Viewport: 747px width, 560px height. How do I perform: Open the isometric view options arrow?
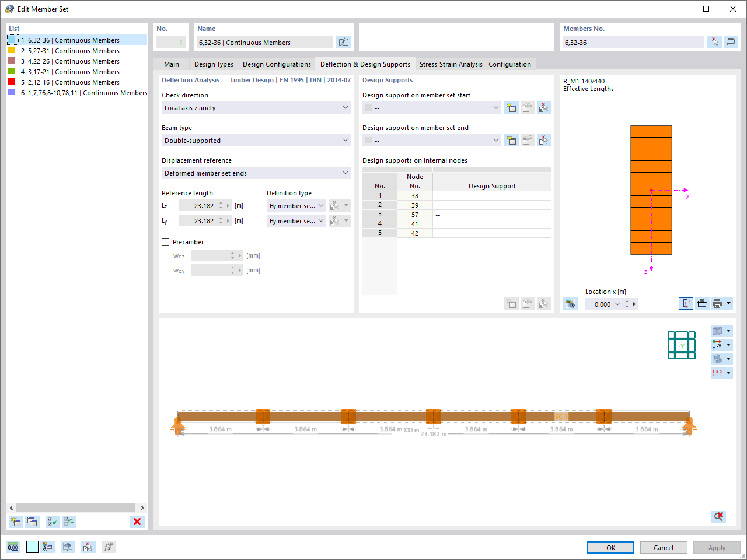(x=729, y=331)
